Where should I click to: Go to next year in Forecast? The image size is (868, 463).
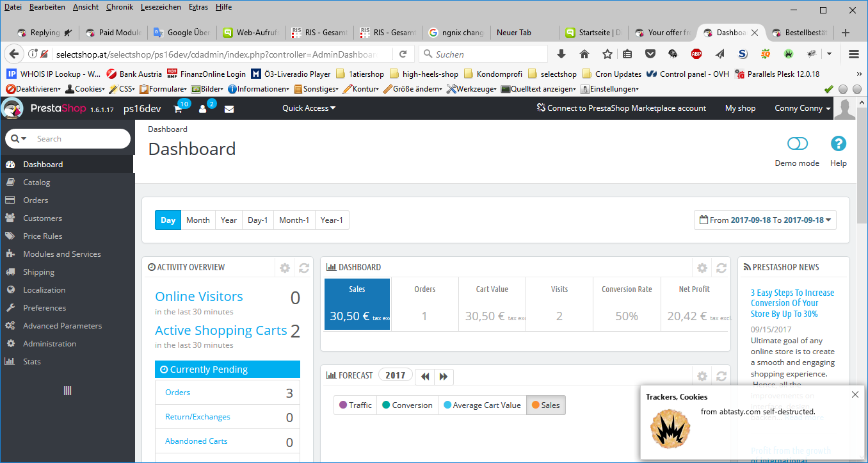pyautogui.click(x=443, y=377)
